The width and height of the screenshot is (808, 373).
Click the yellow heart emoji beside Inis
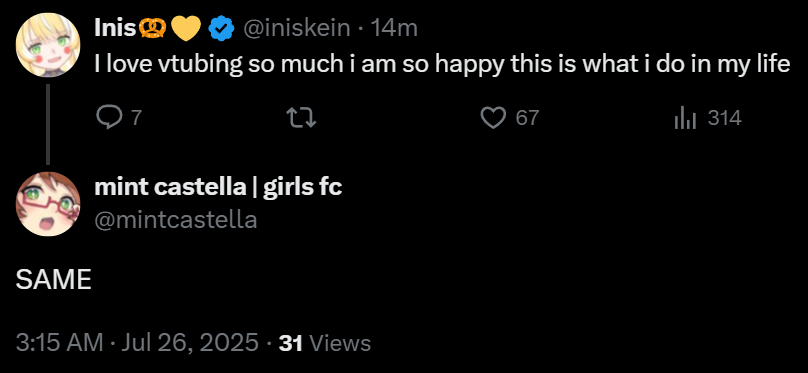[185, 29]
